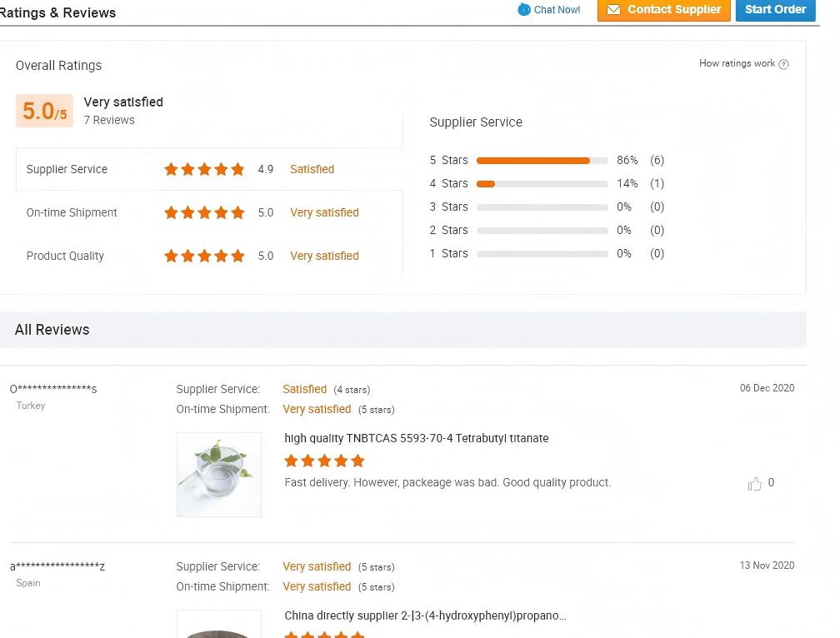Click the 86% percentage value

pyautogui.click(x=627, y=160)
